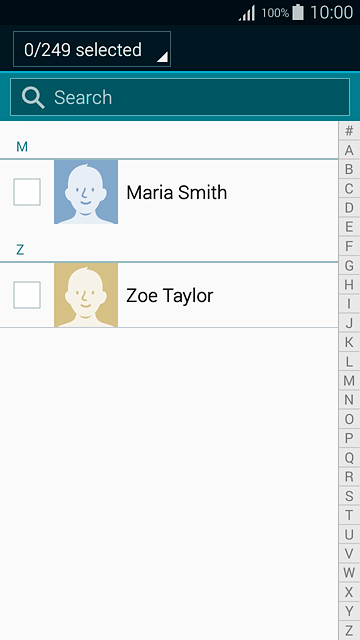
Task: Select the # symbol in alphabet index
Action: pos(349,131)
